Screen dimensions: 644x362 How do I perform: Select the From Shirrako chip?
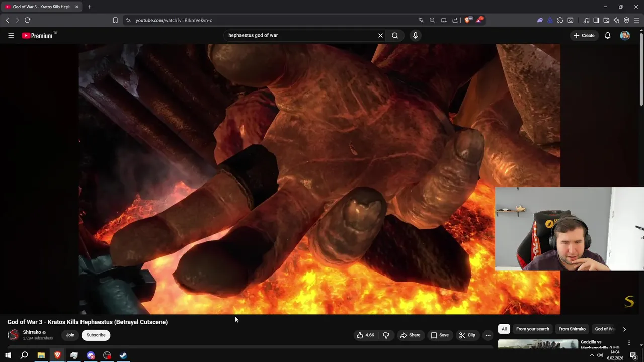pos(572,329)
